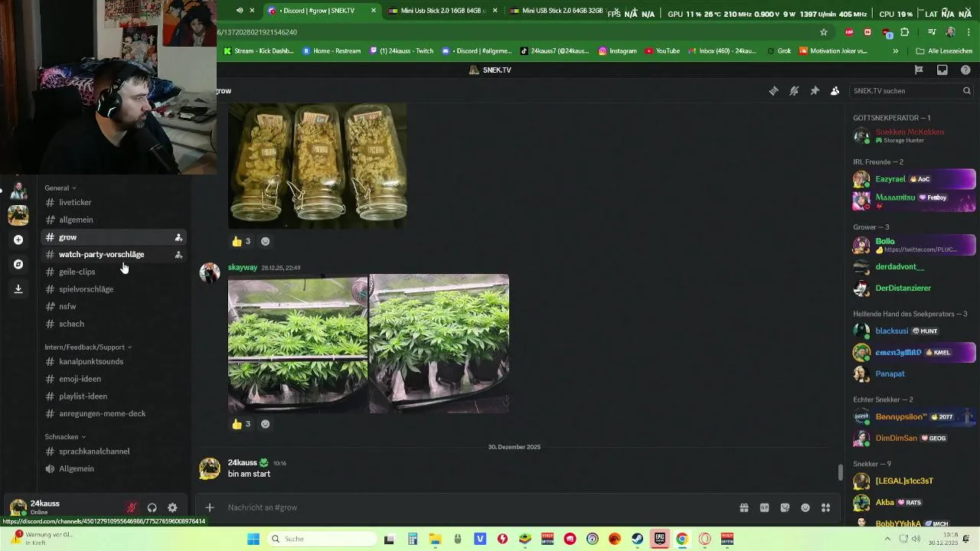Open the discover servers compass icon
Image resolution: width=980 pixels, height=551 pixels.
pyautogui.click(x=18, y=264)
